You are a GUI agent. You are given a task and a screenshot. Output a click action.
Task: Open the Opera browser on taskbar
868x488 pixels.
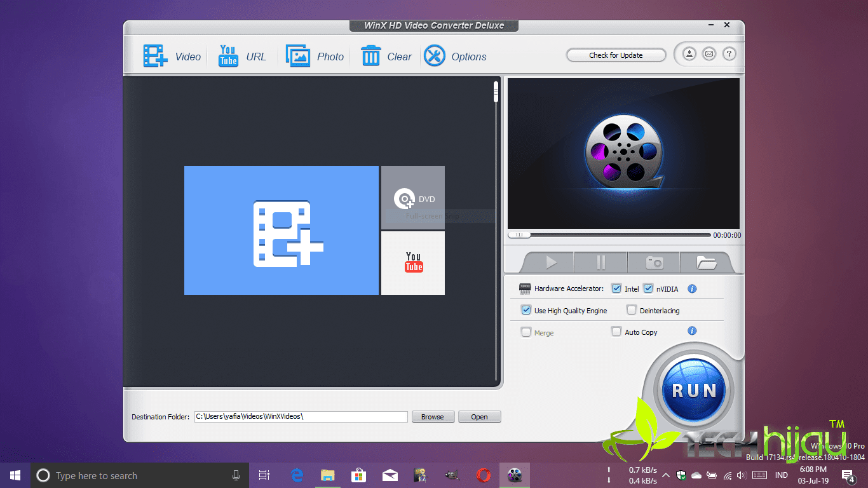click(x=484, y=475)
